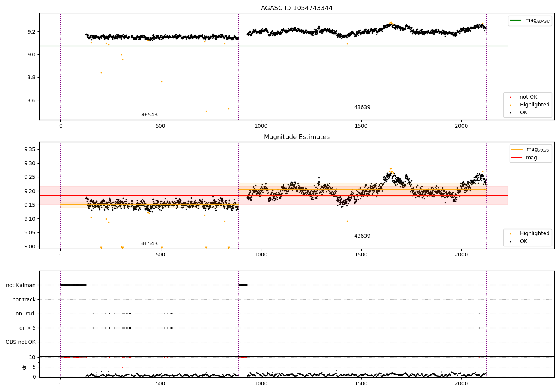
Task: Click the '46543' label in the top plot
Action: click(149, 115)
